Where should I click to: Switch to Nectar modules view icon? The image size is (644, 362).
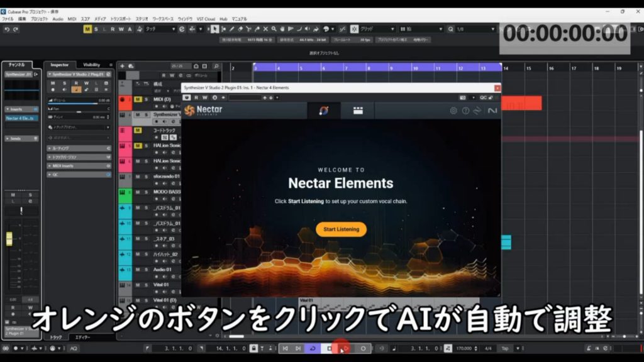[x=358, y=111]
